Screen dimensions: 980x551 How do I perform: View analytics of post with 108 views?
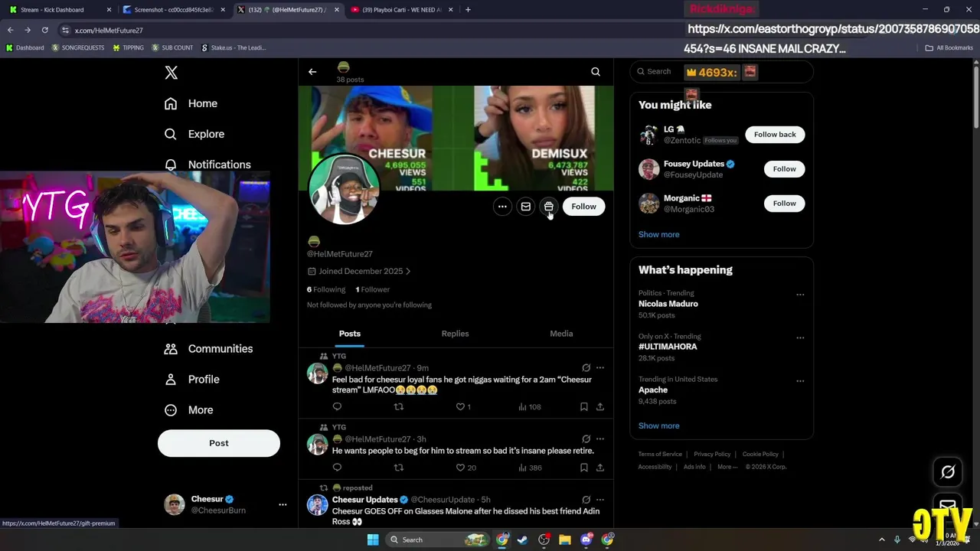pyautogui.click(x=529, y=407)
